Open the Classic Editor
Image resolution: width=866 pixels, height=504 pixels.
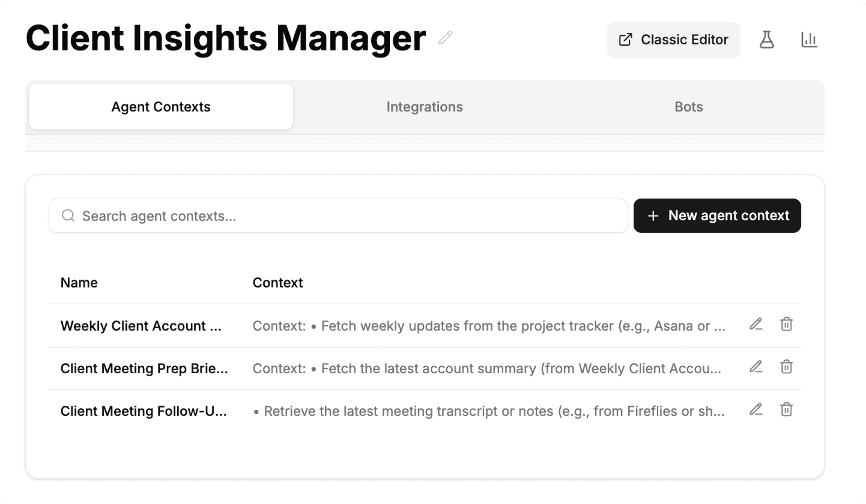tap(673, 40)
